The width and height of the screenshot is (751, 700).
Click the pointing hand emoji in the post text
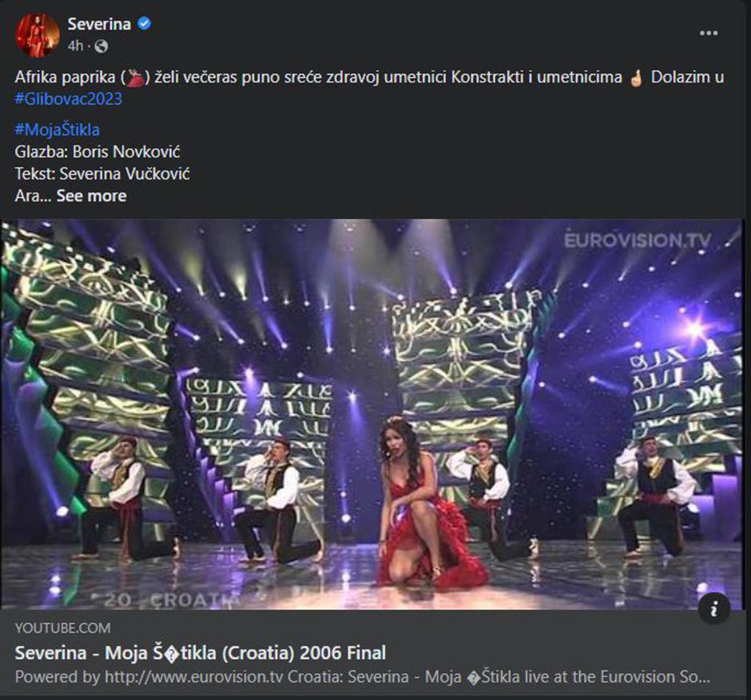[x=636, y=78]
